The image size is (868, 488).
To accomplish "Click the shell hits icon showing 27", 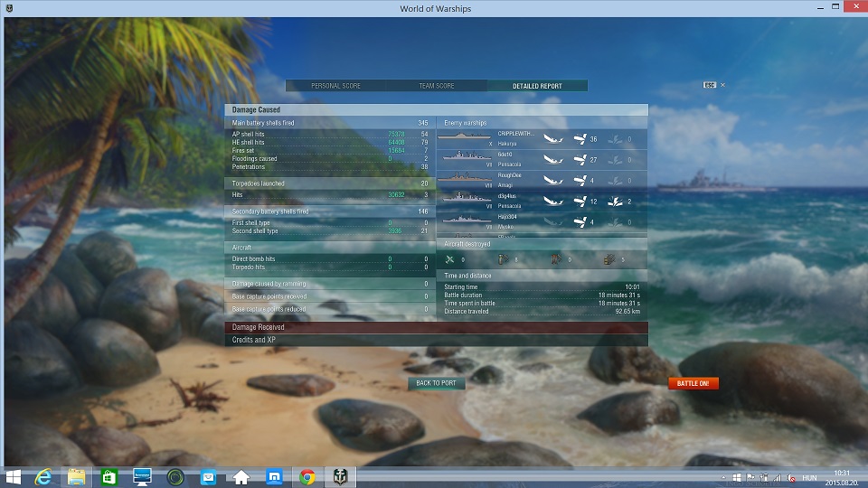I will [580, 160].
